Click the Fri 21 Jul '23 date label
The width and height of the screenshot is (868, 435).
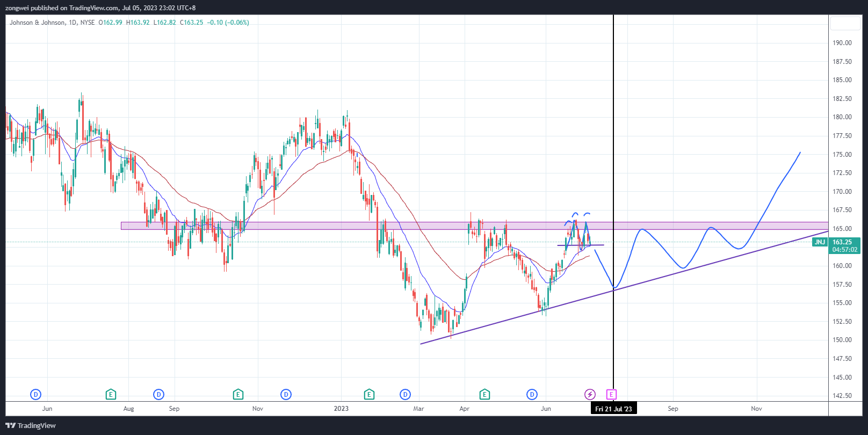[613, 409]
